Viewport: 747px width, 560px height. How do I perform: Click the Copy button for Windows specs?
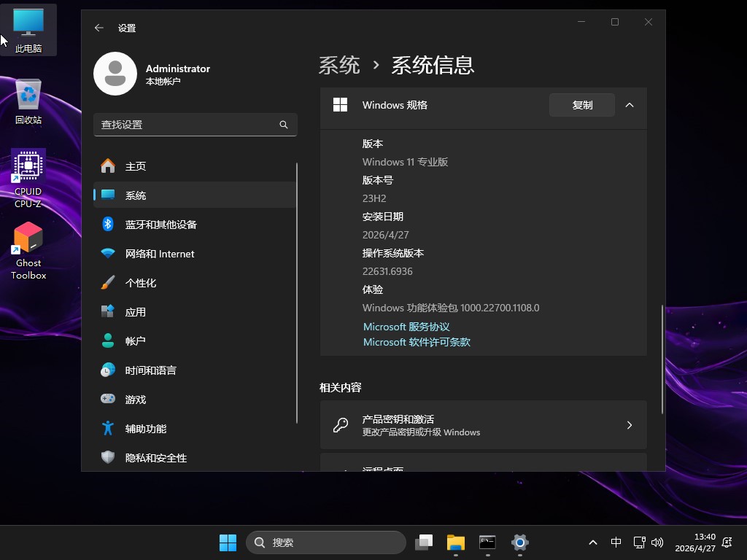click(x=582, y=105)
